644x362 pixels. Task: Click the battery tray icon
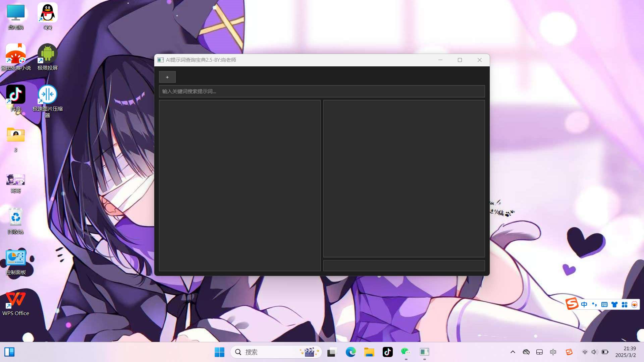point(605,352)
